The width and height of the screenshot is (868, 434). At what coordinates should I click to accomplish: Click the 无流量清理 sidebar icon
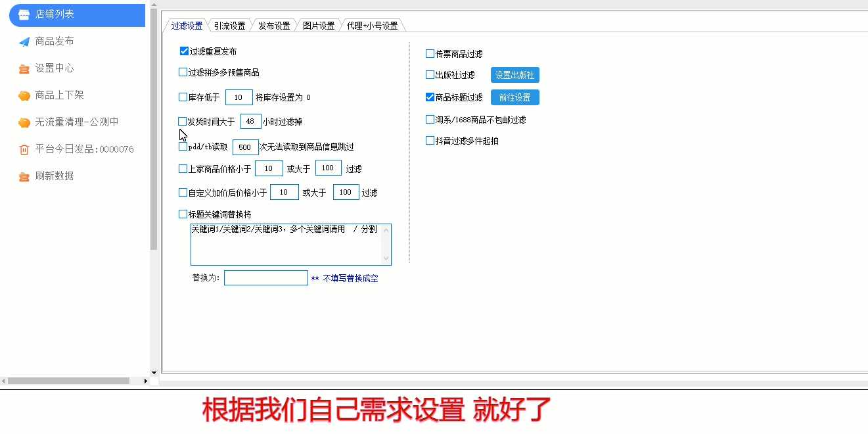[x=24, y=123]
